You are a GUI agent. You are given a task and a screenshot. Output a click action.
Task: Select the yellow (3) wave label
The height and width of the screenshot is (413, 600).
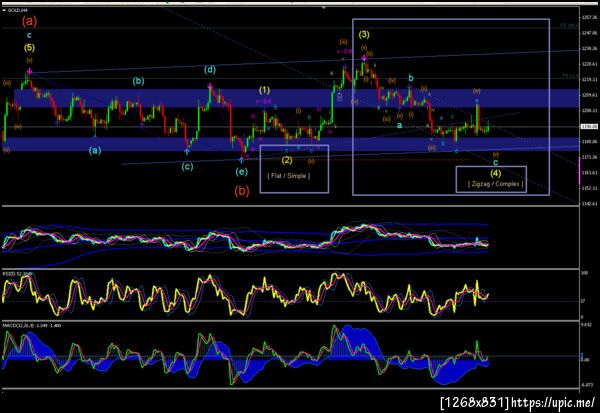364,34
